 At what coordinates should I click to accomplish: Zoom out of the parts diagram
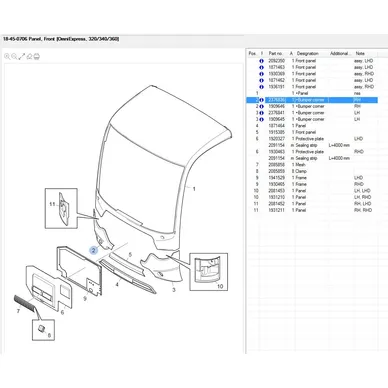tap(14, 56)
